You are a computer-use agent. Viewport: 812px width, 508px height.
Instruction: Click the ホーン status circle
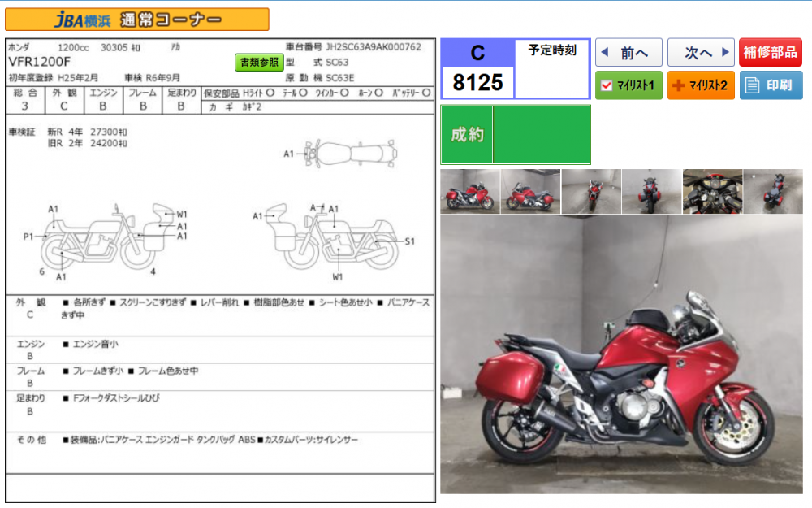coord(378,93)
